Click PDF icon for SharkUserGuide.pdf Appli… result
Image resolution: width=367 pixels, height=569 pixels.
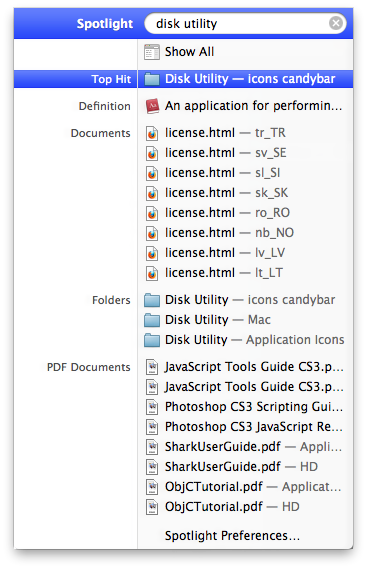coord(152,447)
